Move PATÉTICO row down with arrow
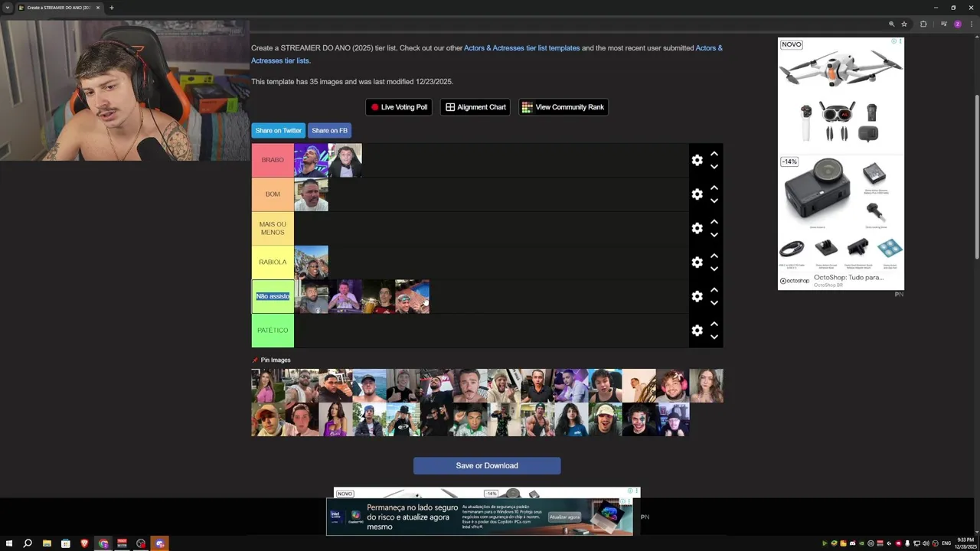Viewport: 980px width, 551px height. click(714, 337)
